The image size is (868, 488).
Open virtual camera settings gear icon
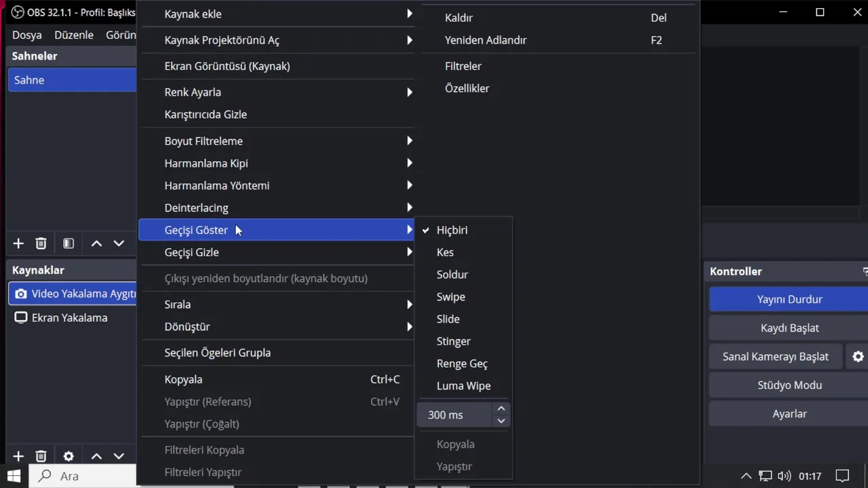coord(858,357)
